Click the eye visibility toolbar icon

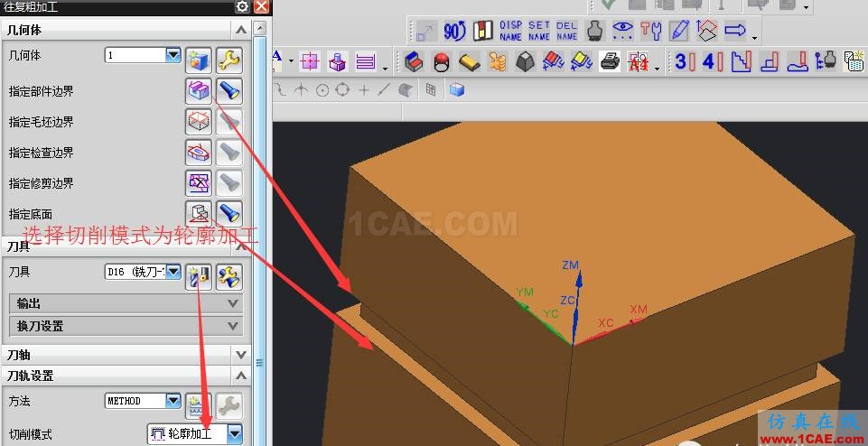(622, 31)
